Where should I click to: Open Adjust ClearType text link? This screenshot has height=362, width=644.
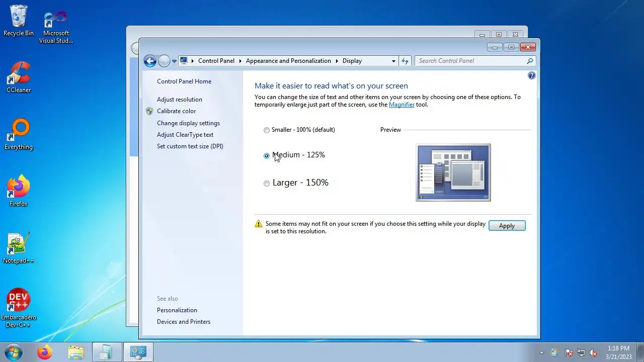[185, 135]
